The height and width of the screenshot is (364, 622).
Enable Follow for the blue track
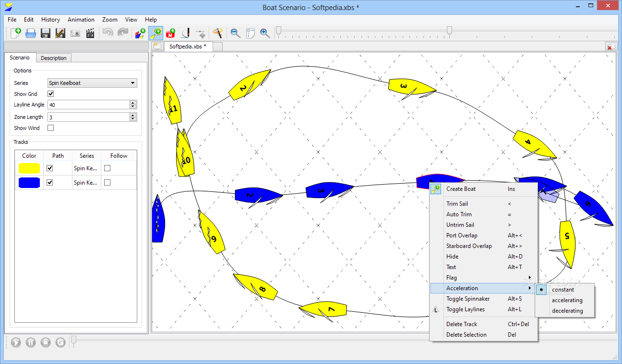coord(108,183)
